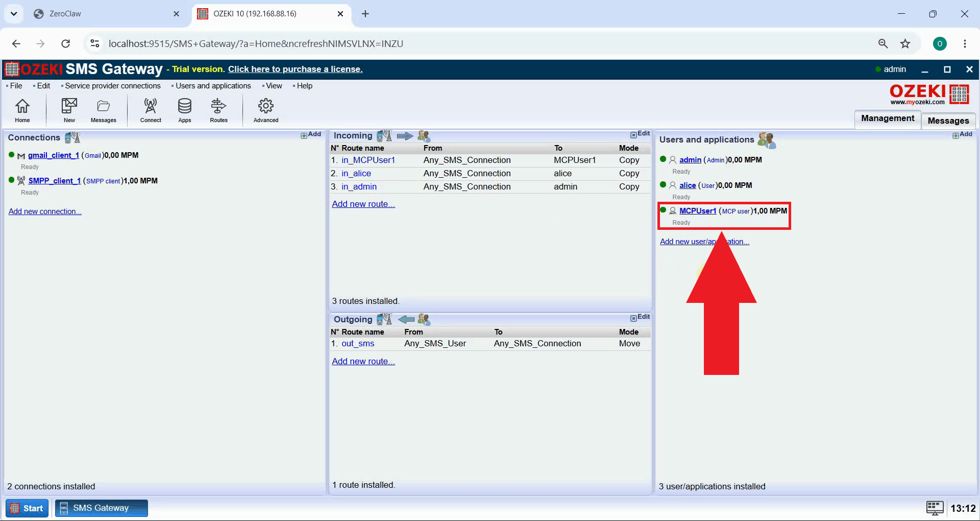This screenshot has width=980, height=521.
Task: Click the Incoming panel right-arrow icon
Action: tap(405, 136)
